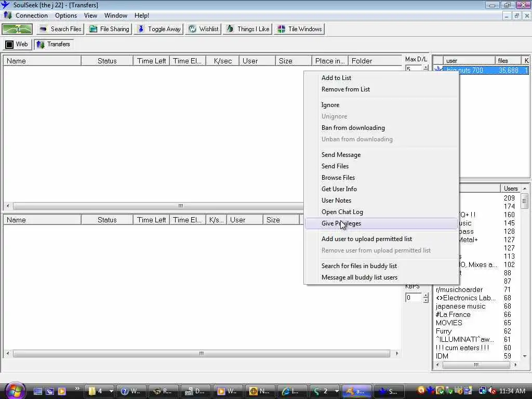Expand quick launch overflow chevron
Viewport: 532px width, 399px height.
pyautogui.click(x=77, y=389)
